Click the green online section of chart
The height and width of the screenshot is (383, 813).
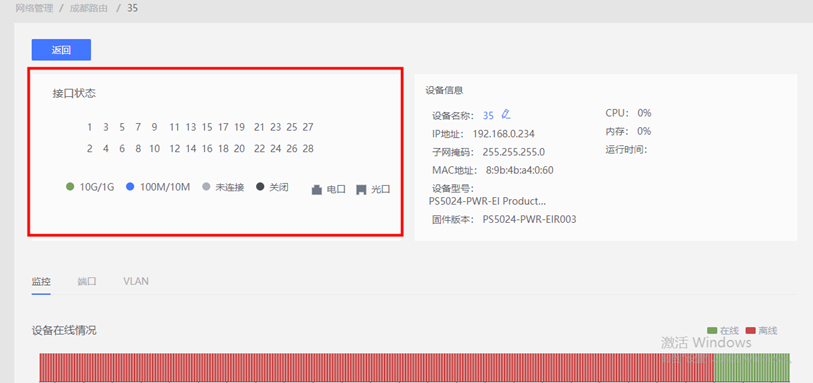tap(752, 368)
